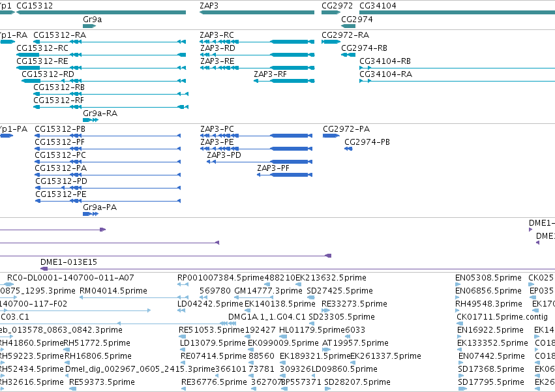Viewport: 555px width, 392px height.
Task: Select transcript CG15312-RA label
Action: coord(59,35)
